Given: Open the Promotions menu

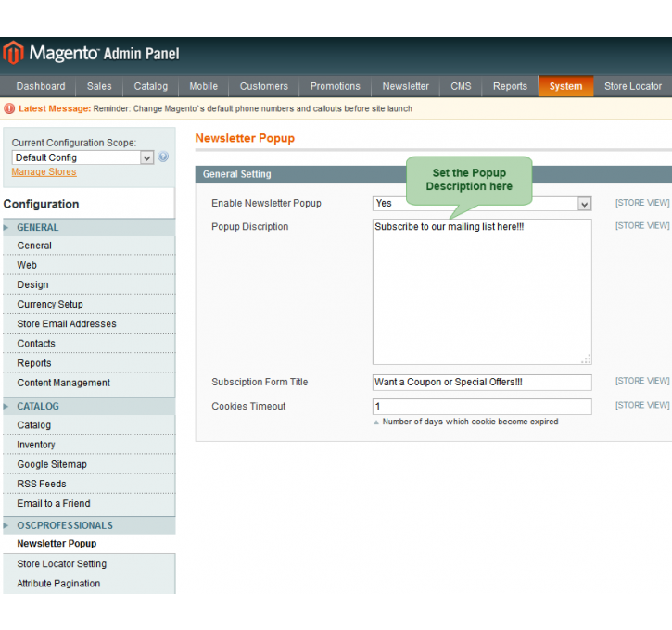Looking at the screenshot, I should tap(336, 86).
